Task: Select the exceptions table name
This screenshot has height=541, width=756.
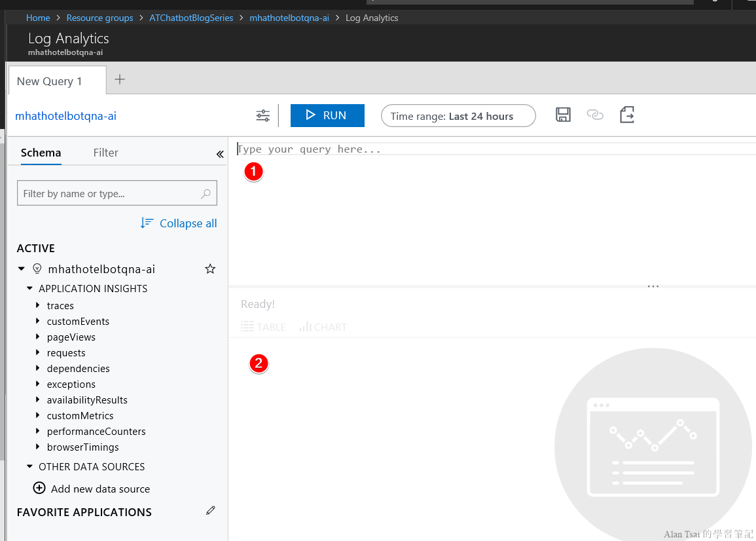Action: 71,384
